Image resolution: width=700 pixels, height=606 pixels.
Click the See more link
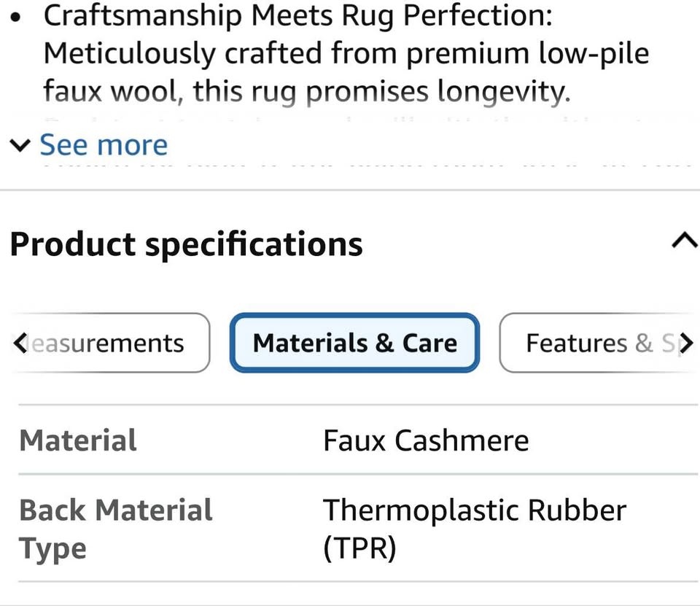104,145
